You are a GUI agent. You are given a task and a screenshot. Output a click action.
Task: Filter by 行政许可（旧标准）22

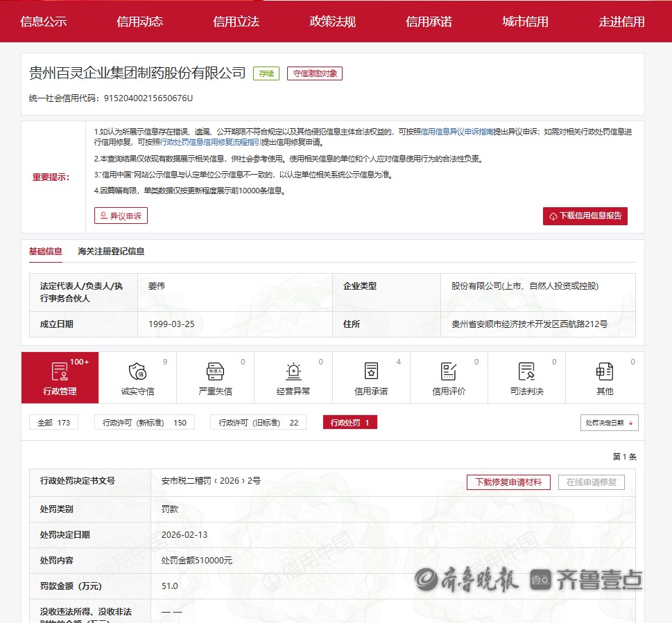click(258, 423)
